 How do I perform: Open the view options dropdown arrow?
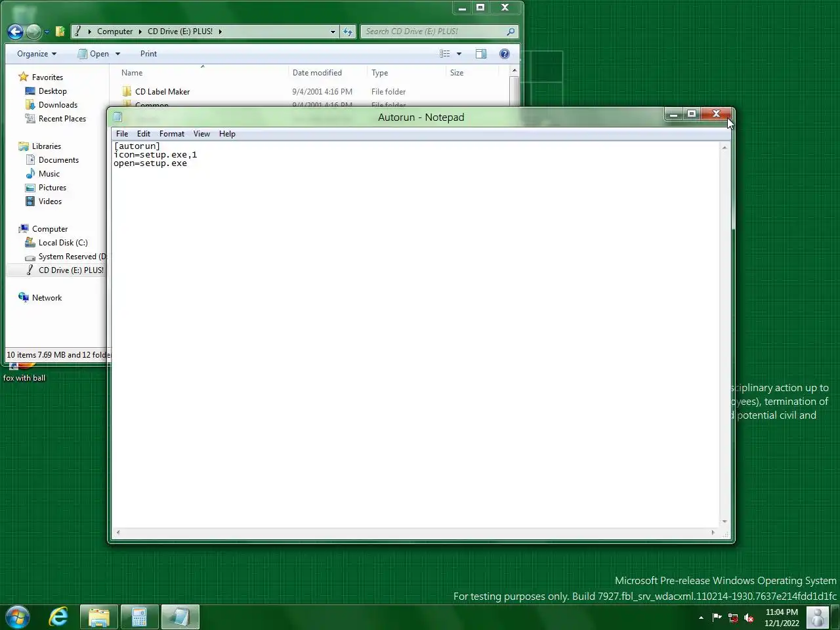click(459, 54)
